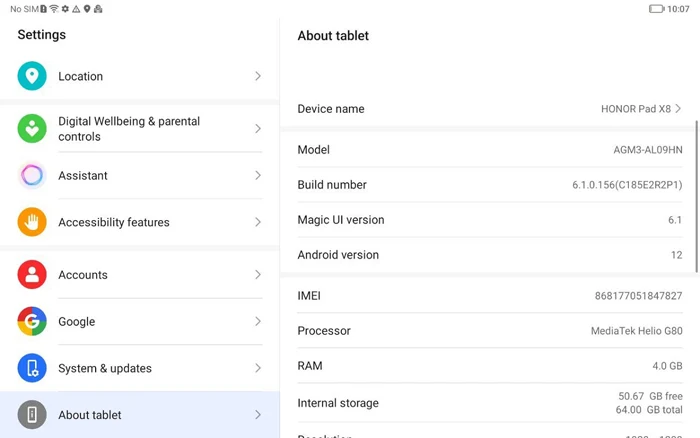
Task: Tap the teal Location pin icon
Action: [x=32, y=76]
